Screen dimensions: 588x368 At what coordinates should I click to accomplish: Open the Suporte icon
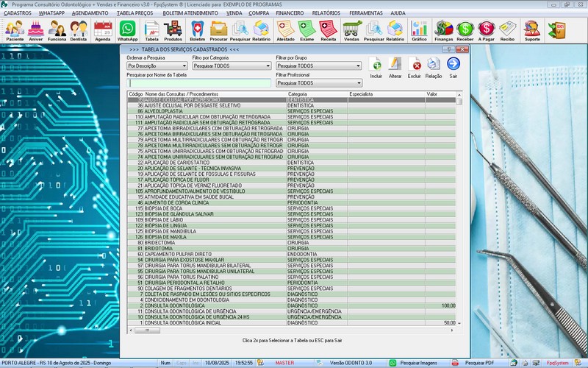click(x=532, y=29)
